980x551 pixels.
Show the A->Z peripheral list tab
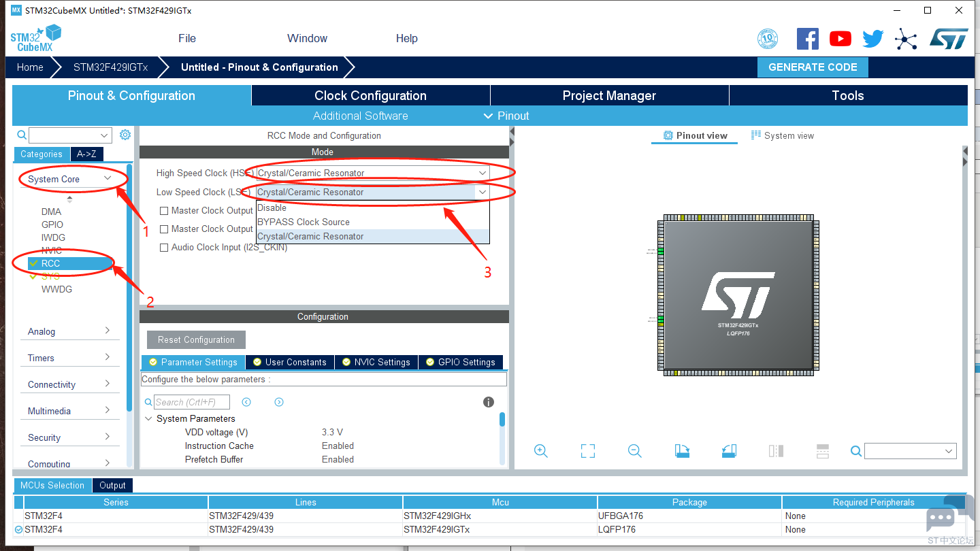tap(86, 154)
